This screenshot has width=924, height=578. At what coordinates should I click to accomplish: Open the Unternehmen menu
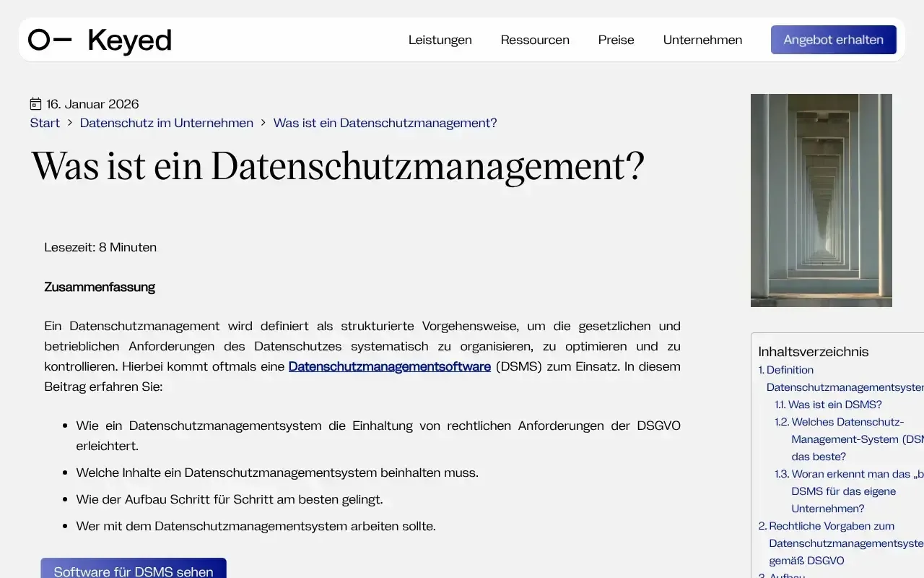pyautogui.click(x=702, y=40)
